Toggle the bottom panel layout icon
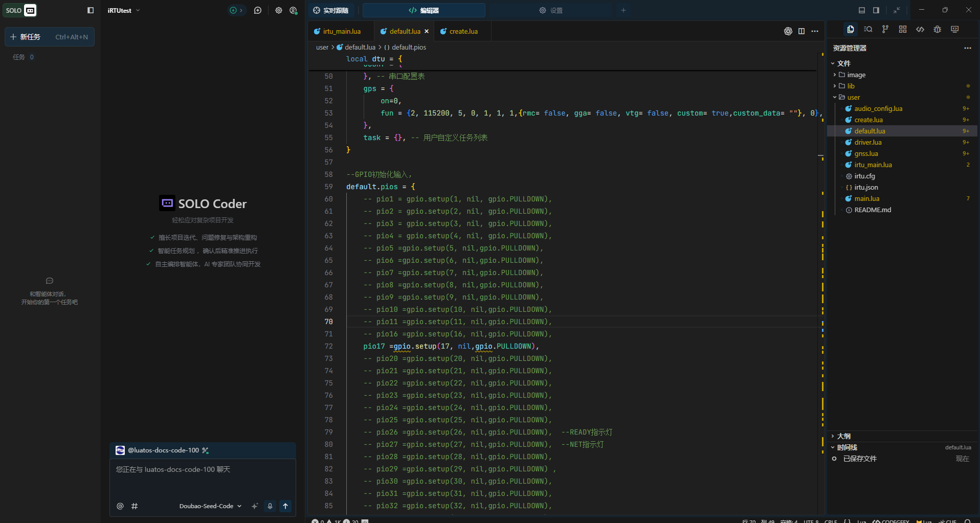Screen dimensions: 980x523 pyautogui.click(x=862, y=10)
